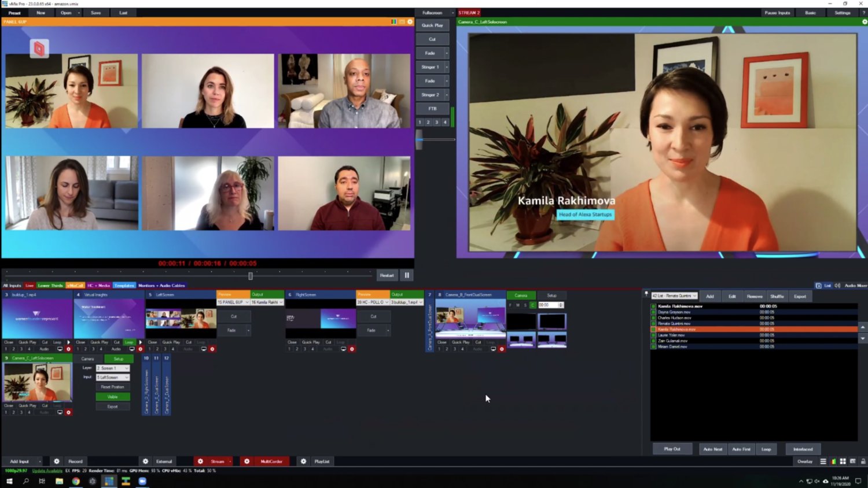Open Input dropdown showing 5 LeftScreen
Screen dimensions: 868x488
pyautogui.click(x=113, y=378)
